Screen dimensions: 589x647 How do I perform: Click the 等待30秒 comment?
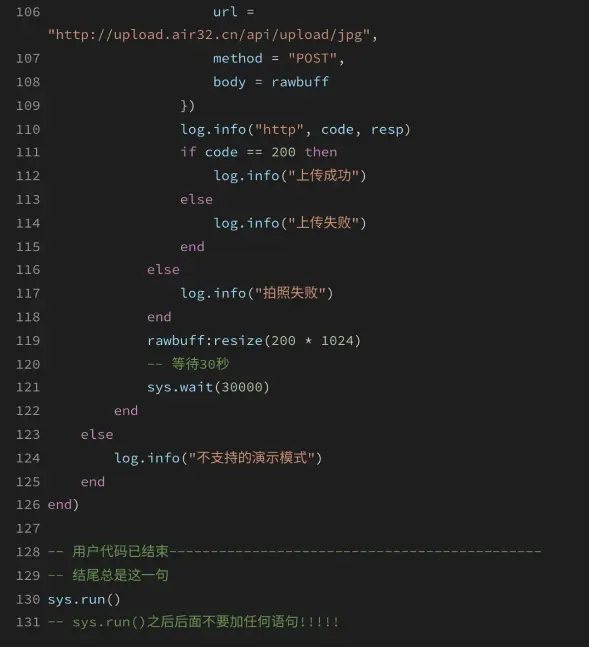[x=188, y=364]
